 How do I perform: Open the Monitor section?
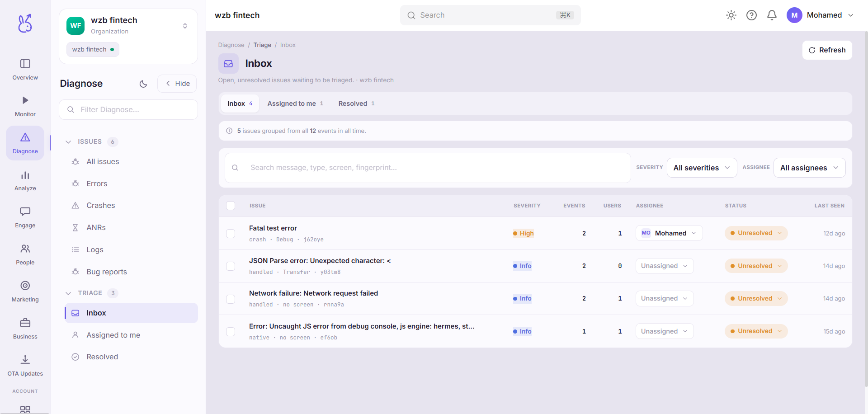[25, 106]
